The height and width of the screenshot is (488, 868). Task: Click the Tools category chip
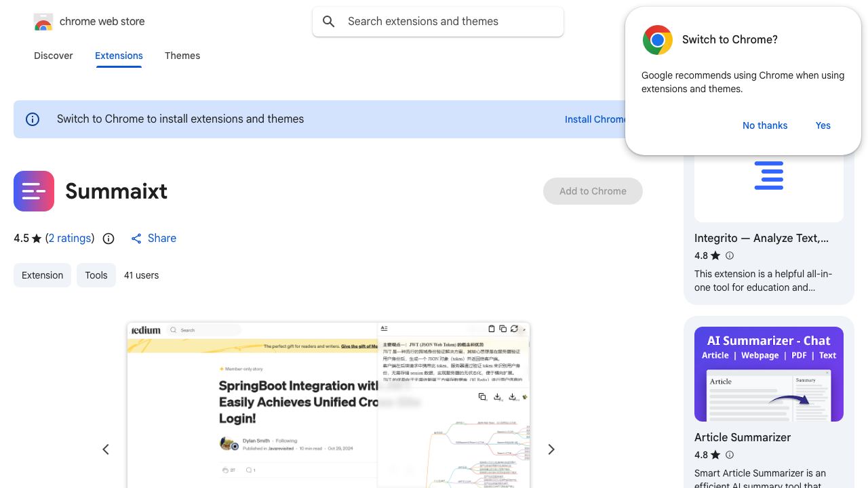96,275
